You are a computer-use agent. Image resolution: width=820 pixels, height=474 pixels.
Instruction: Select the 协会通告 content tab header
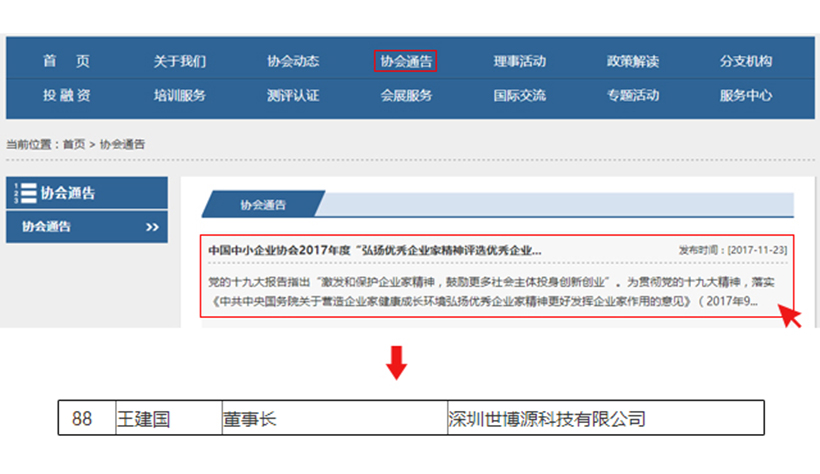click(x=262, y=204)
